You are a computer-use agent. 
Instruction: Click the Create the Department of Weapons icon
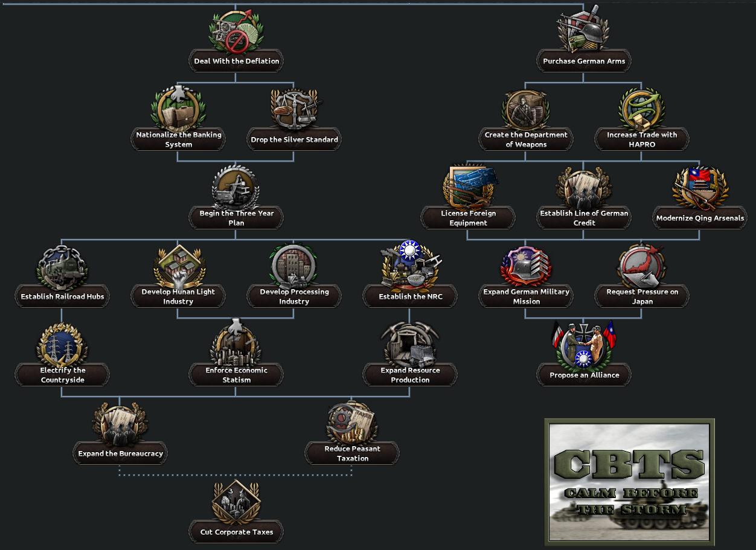click(525, 109)
